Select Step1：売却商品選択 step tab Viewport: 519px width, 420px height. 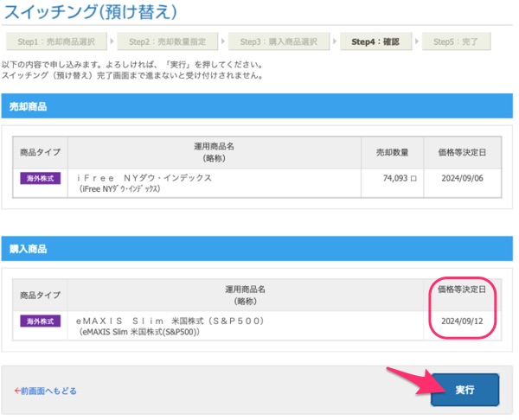(x=56, y=41)
